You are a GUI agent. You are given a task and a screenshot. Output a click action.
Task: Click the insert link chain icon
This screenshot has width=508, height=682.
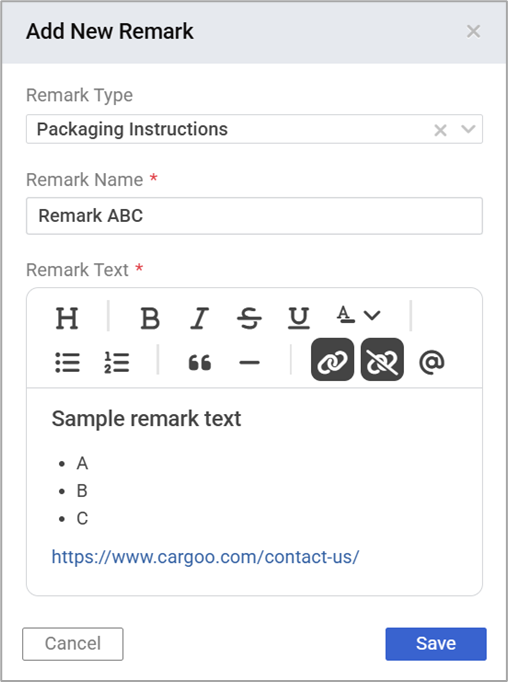pos(332,360)
